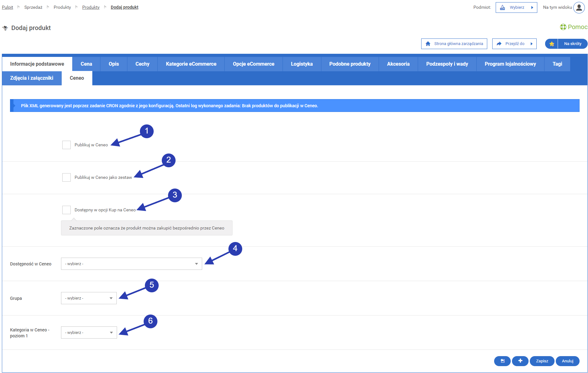Viewport: 588px width, 373px height.
Task: Open the Zdjęcia i załączniki tab
Action: pos(32,78)
